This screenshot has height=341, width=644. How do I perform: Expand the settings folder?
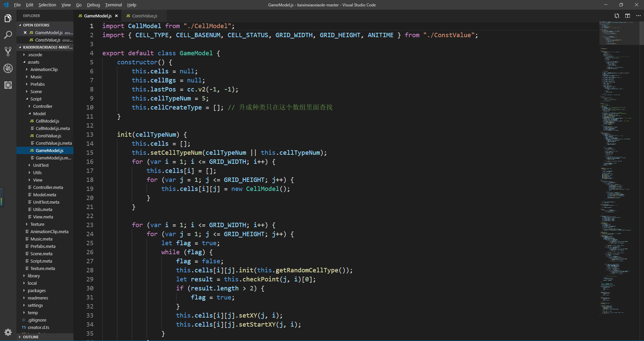[x=45, y=305]
